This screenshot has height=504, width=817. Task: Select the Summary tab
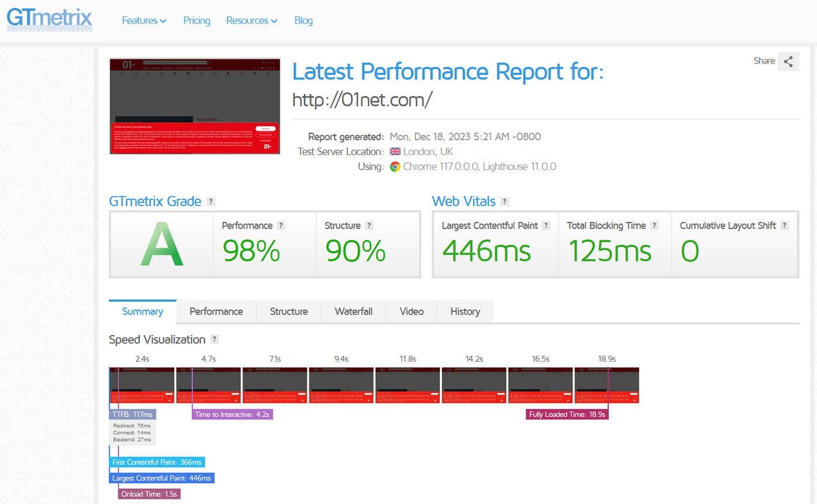pyautogui.click(x=142, y=311)
